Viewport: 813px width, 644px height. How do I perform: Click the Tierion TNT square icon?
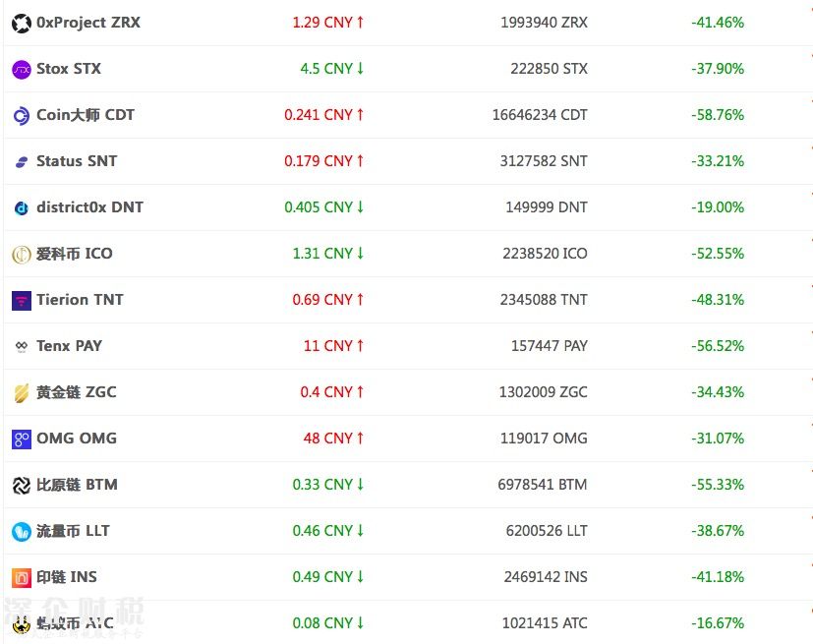pyautogui.click(x=22, y=300)
